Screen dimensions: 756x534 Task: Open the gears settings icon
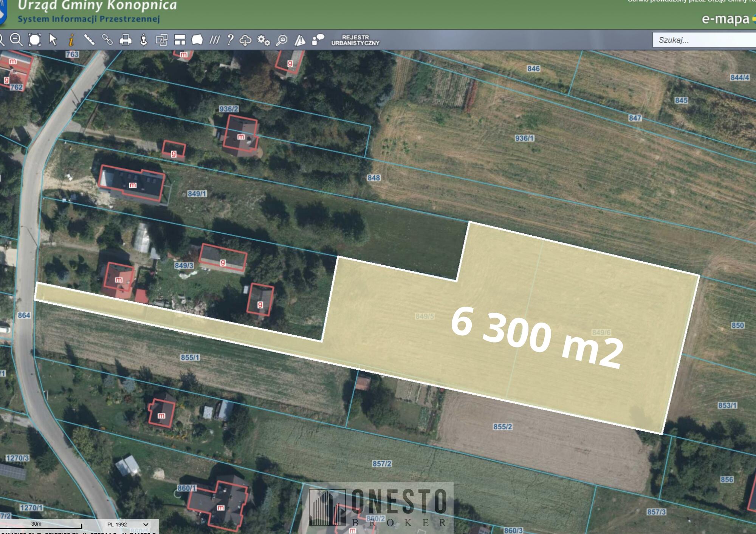(263, 40)
